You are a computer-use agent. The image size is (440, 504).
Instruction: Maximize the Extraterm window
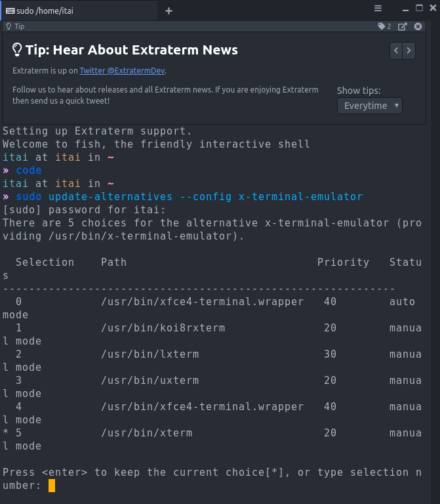pyautogui.click(x=420, y=8)
